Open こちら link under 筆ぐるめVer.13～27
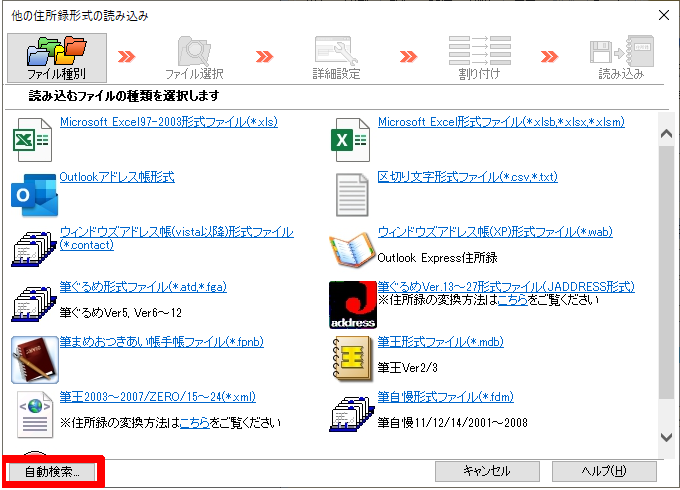The width and height of the screenshot is (680, 490). pyautogui.click(x=513, y=300)
